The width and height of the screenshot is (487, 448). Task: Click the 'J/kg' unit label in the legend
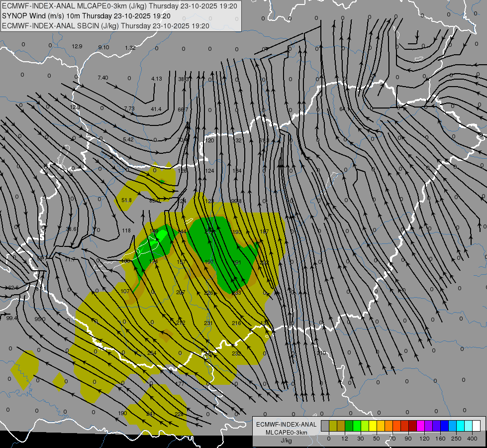(286, 441)
